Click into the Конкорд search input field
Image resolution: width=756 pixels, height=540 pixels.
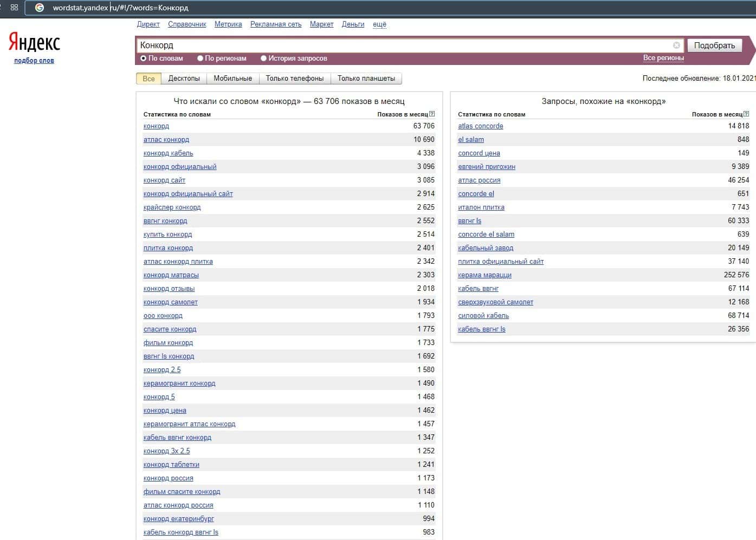point(401,45)
